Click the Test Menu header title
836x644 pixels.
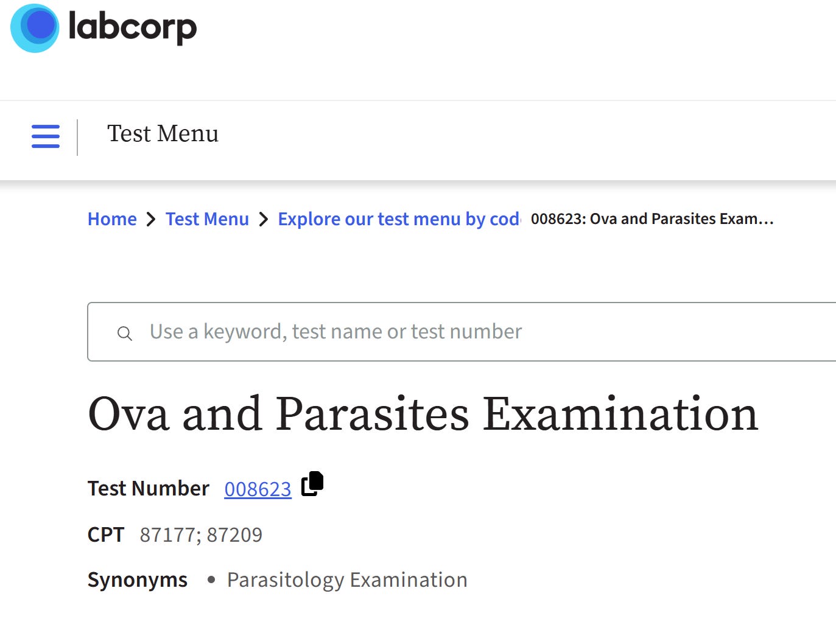(x=163, y=134)
